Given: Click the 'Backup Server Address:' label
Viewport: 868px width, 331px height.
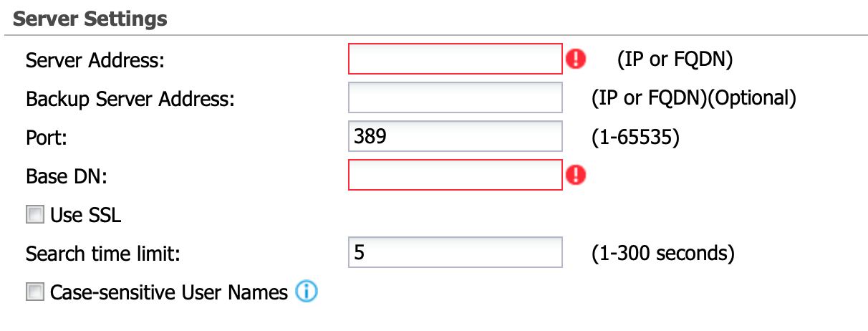Looking at the screenshot, I should 130,99.
